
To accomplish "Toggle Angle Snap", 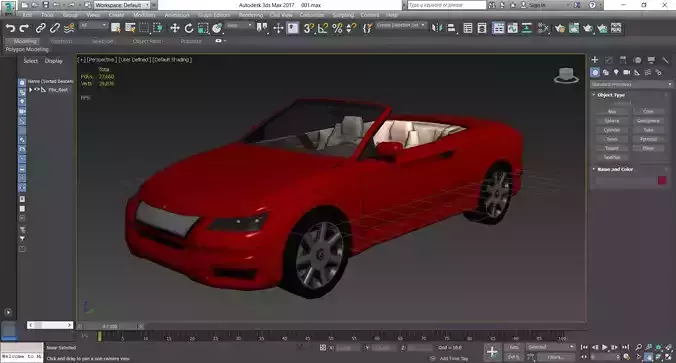I will [322, 28].
